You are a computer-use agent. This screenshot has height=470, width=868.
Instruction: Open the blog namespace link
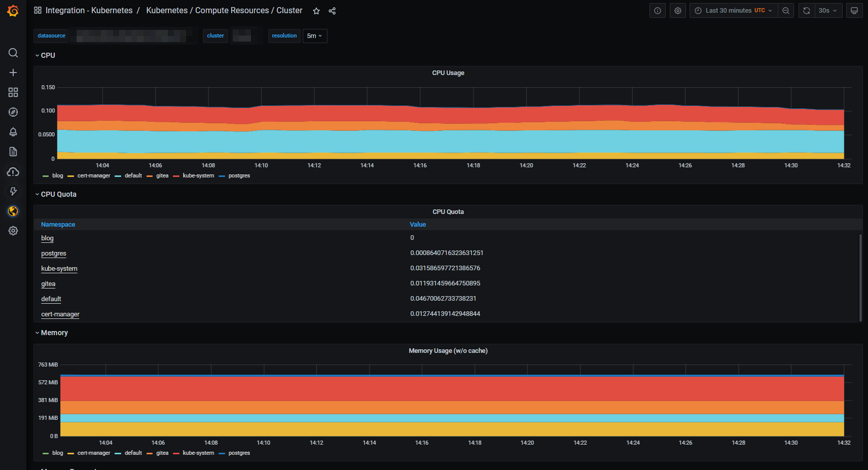click(47, 238)
